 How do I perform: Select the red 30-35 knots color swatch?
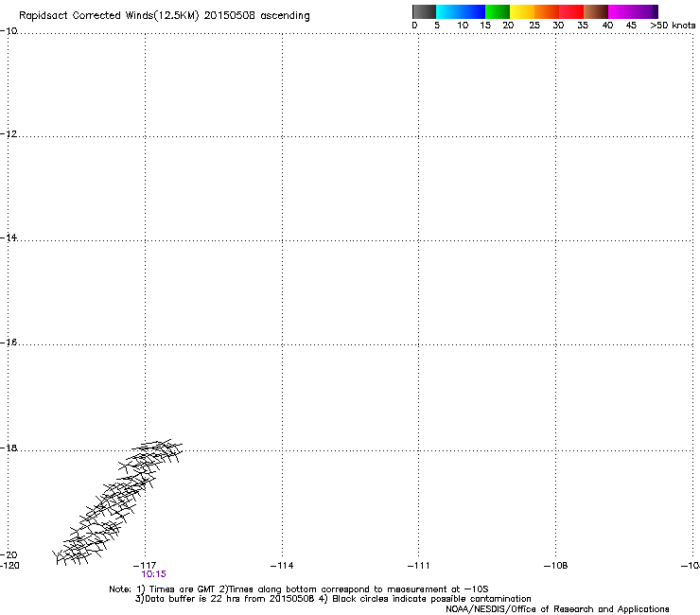(x=571, y=11)
